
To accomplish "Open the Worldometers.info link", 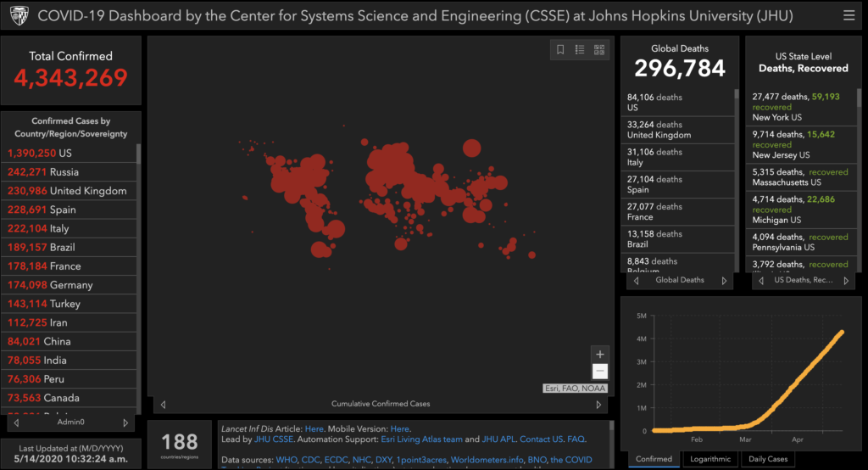I will (x=487, y=460).
